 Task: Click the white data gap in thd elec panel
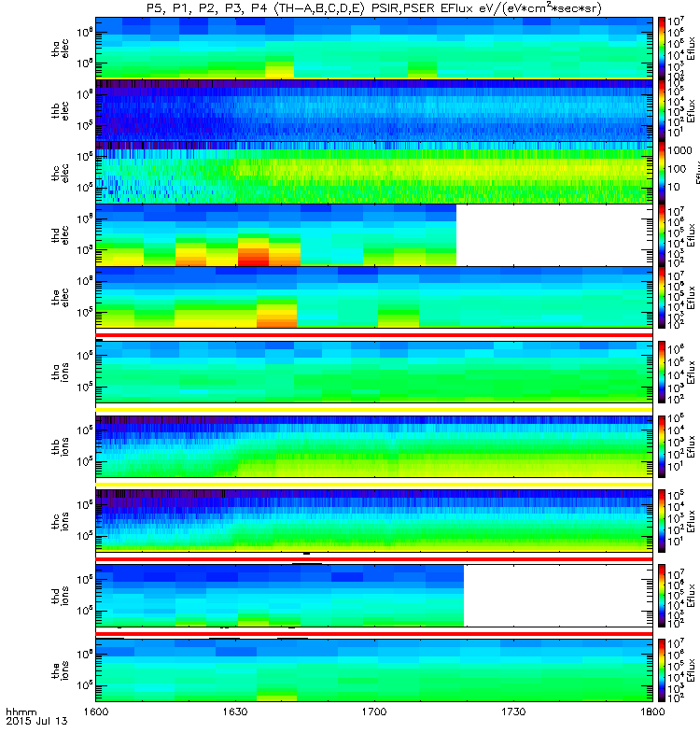click(x=554, y=235)
